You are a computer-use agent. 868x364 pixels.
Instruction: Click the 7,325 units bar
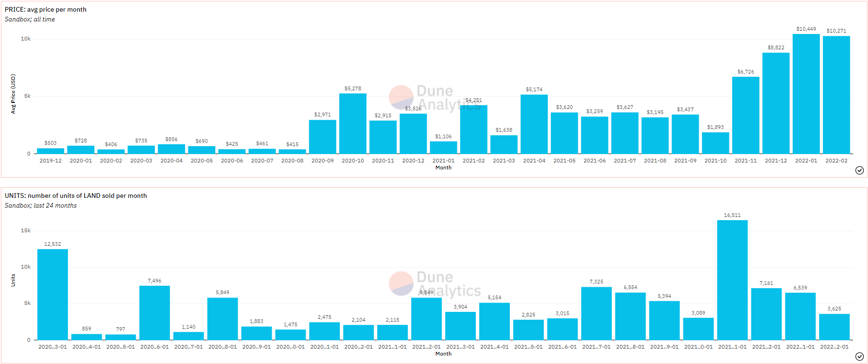coord(596,313)
